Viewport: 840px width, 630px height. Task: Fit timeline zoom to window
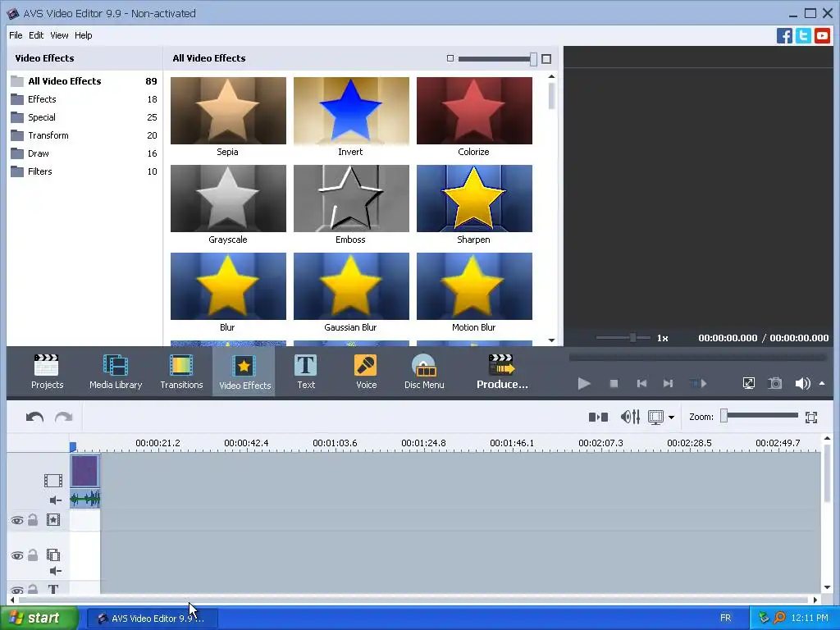click(x=811, y=418)
